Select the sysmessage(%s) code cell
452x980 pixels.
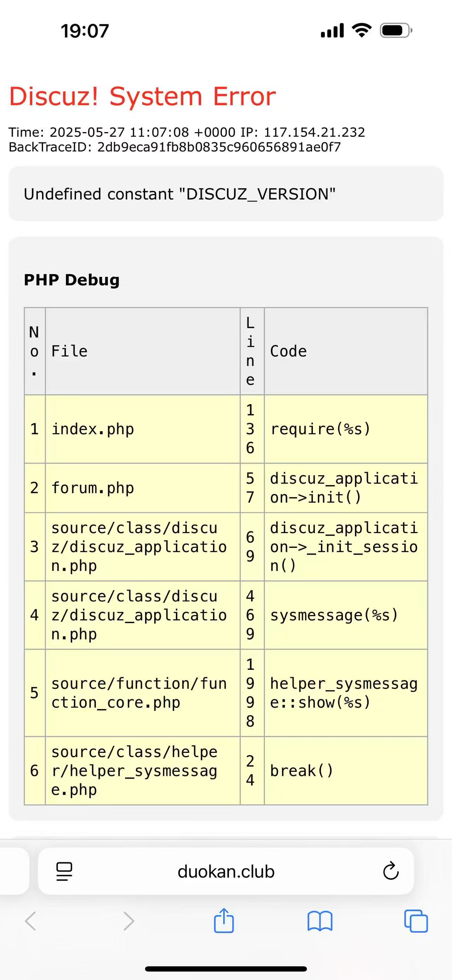tap(346, 615)
